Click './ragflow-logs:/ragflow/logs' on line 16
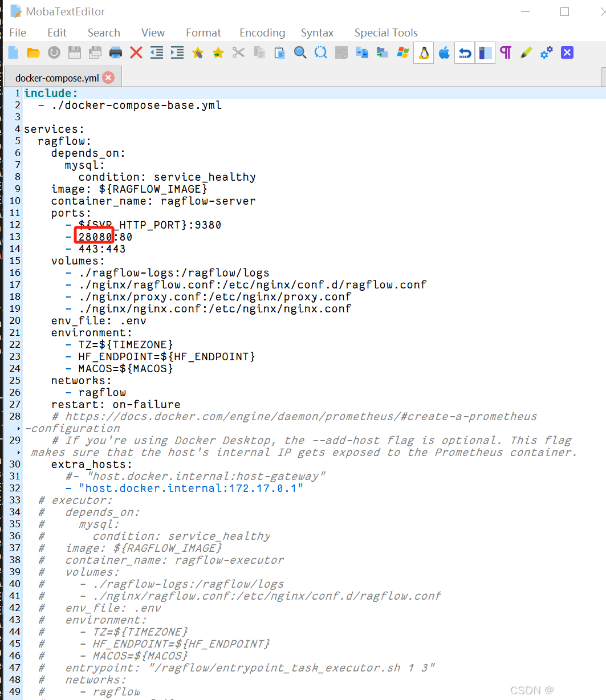The image size is (606, 700). pos(174,272)
